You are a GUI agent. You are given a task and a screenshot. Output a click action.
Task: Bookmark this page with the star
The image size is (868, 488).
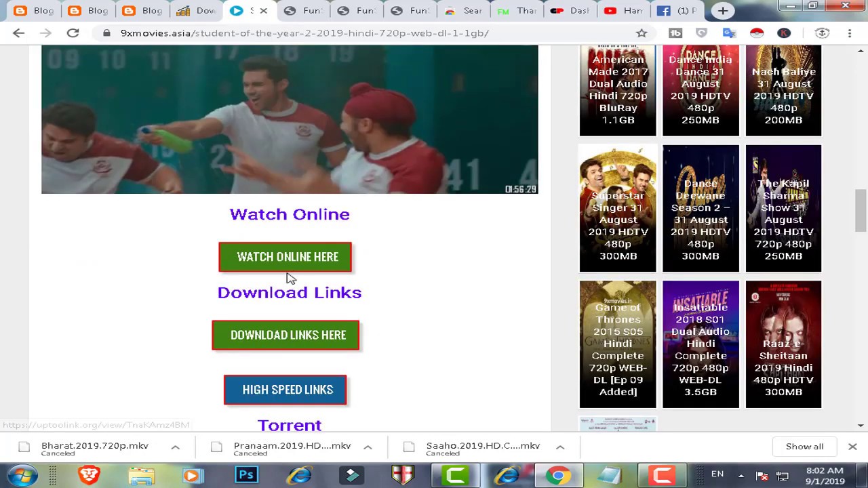coord(642,33)
